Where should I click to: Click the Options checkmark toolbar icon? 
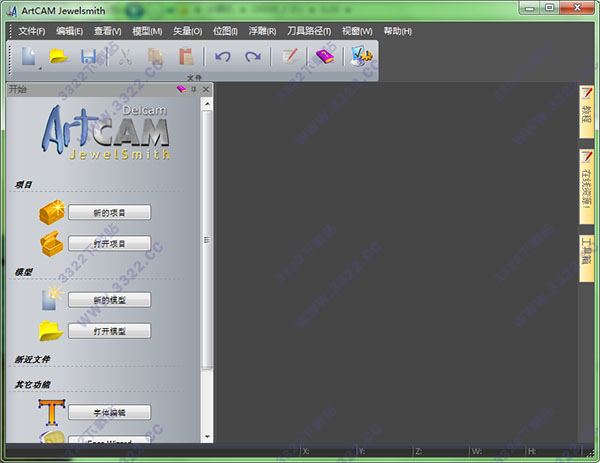(361, 56)
